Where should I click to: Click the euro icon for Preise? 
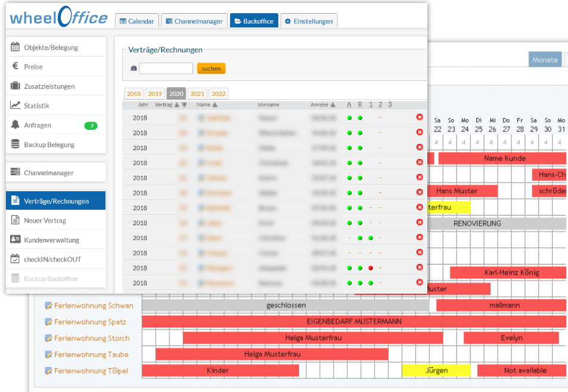pos(15,67)
